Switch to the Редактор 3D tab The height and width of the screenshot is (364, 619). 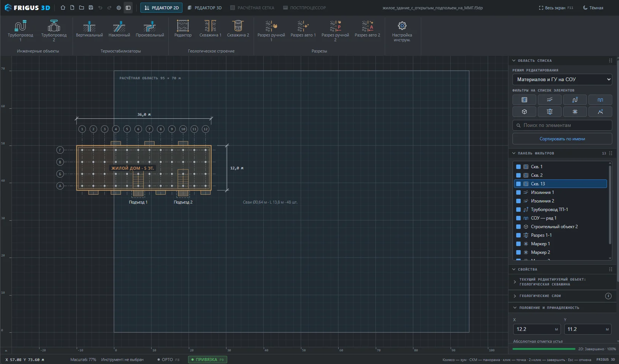tap(204, 8)
